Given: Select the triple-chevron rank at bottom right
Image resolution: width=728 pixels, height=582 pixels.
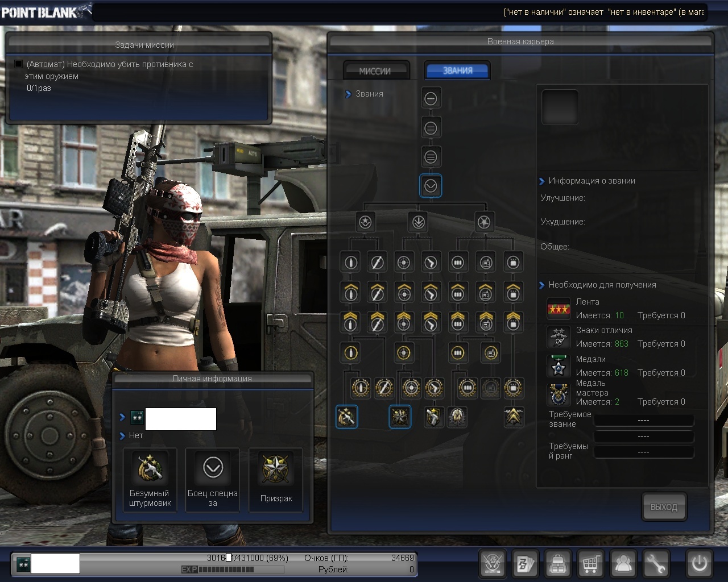Looking at the screenshot, I should pos(513,417).
